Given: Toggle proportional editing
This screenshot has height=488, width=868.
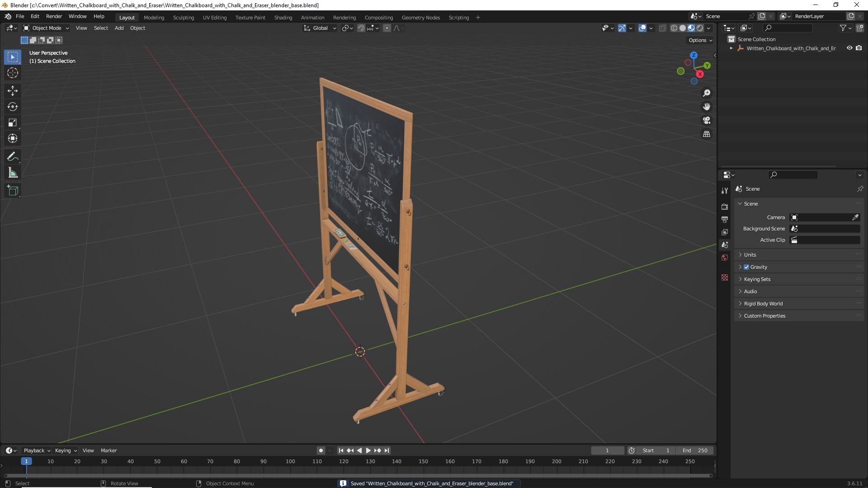Looking at the screenshot, I should tap(387, 28).
